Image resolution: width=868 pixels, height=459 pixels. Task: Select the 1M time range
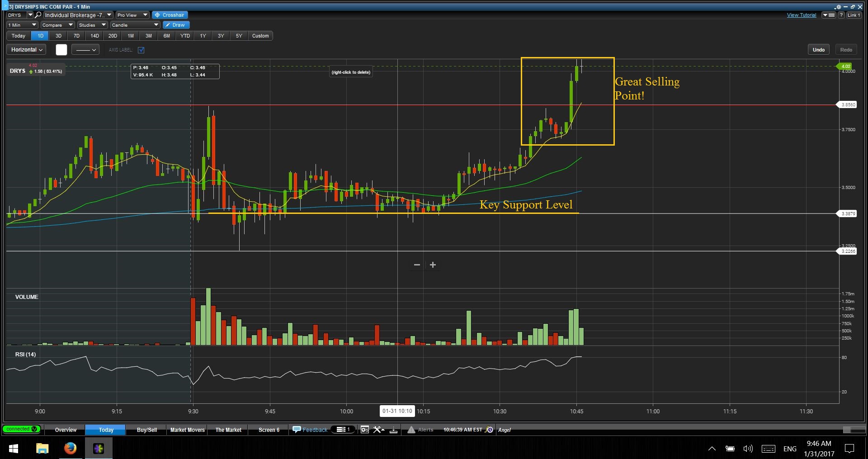(x=131, y=36)
